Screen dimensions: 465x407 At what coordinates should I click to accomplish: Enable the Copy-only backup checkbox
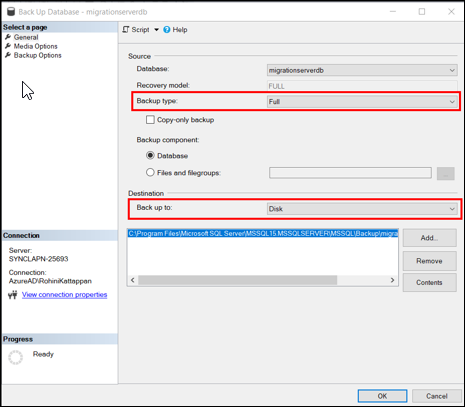pos(150,120)
